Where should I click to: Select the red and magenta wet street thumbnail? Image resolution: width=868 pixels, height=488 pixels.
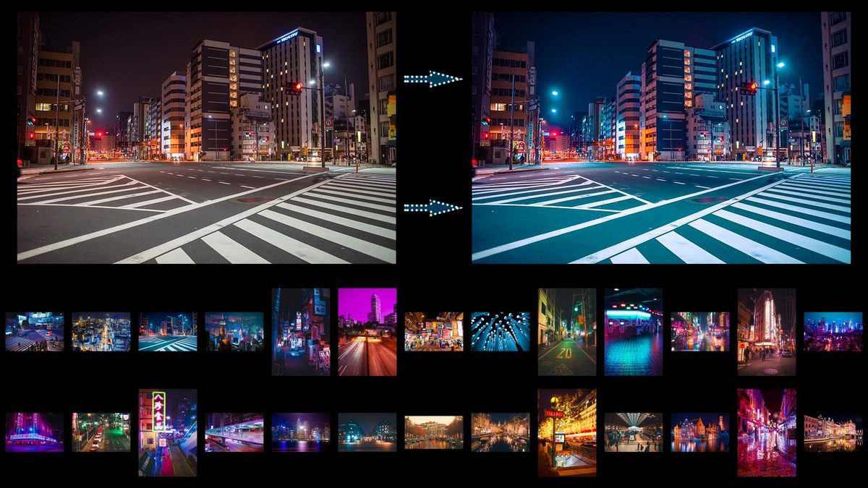767,432
